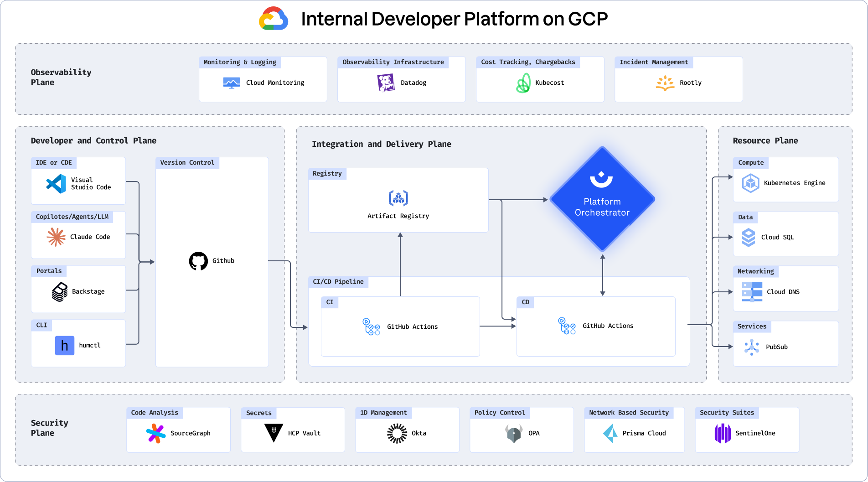Click the HCP Vault triangle logo

(274, 433)
